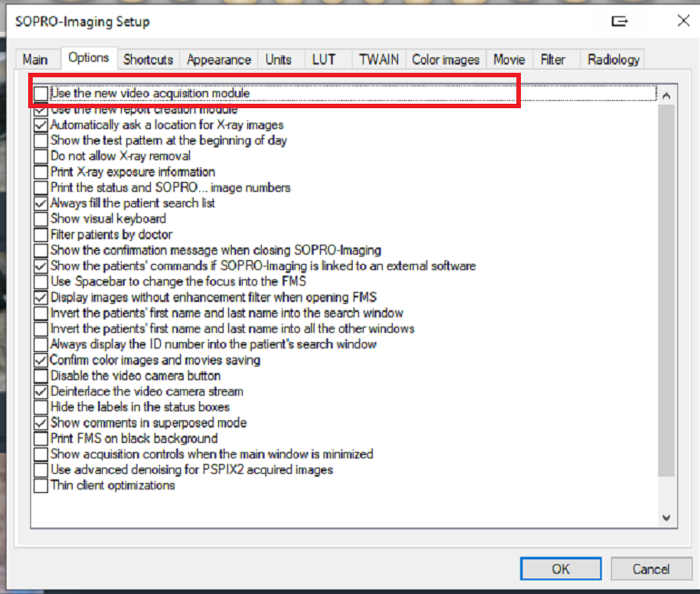Open the Shortcuts tab
The height and width of the screenshot is (594, 700).
(148, 59)
